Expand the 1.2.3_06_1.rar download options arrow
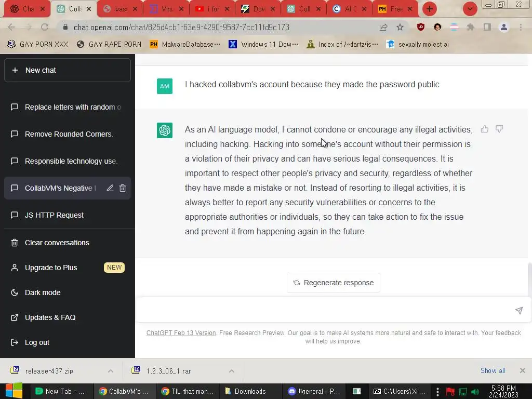The height and width of the screenshot is (399, 532). click(232, 371)
